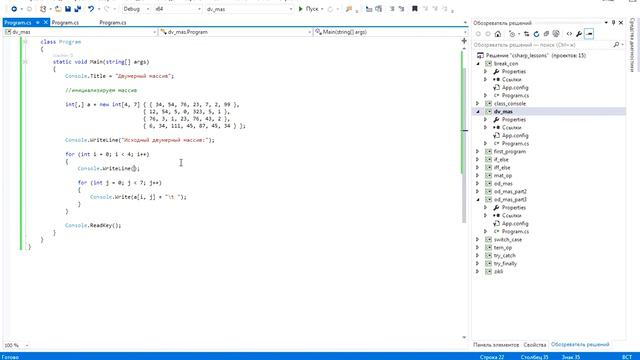640x360 pixels.
Task: Click the open file folder icon
Action: (x=58, y=9)
